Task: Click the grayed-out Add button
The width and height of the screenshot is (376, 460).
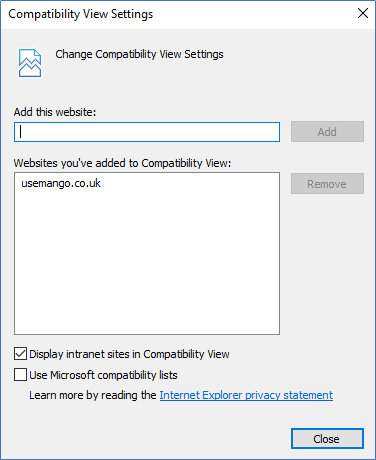Action: (327, 132)
